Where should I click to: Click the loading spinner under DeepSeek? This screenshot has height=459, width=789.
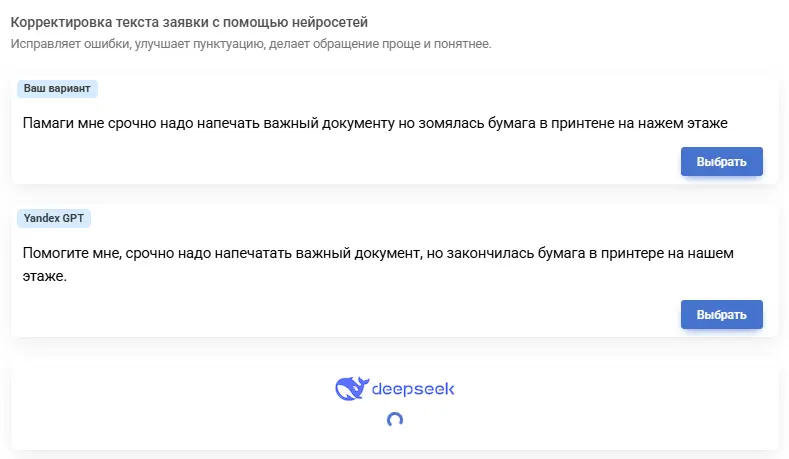(x=395, y=420)
